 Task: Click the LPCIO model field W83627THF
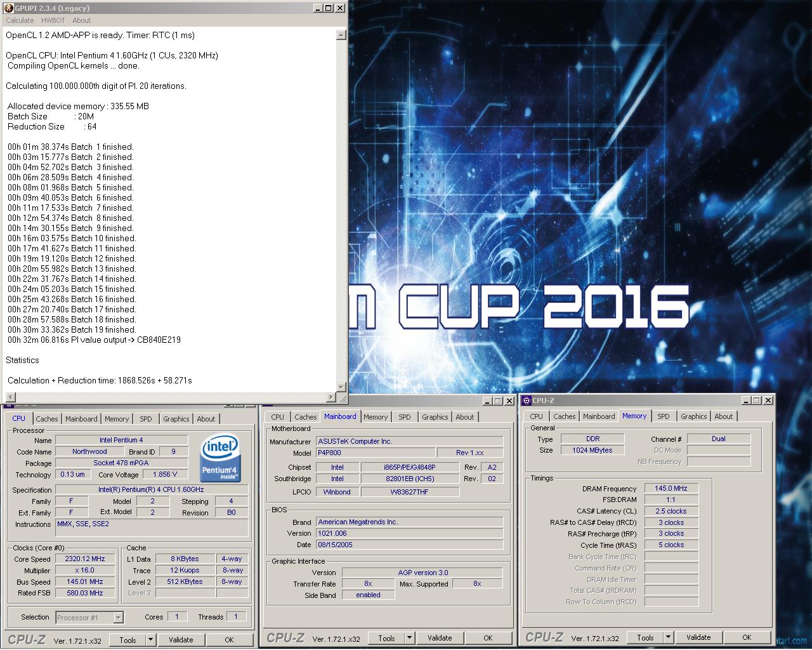(409, 491)
